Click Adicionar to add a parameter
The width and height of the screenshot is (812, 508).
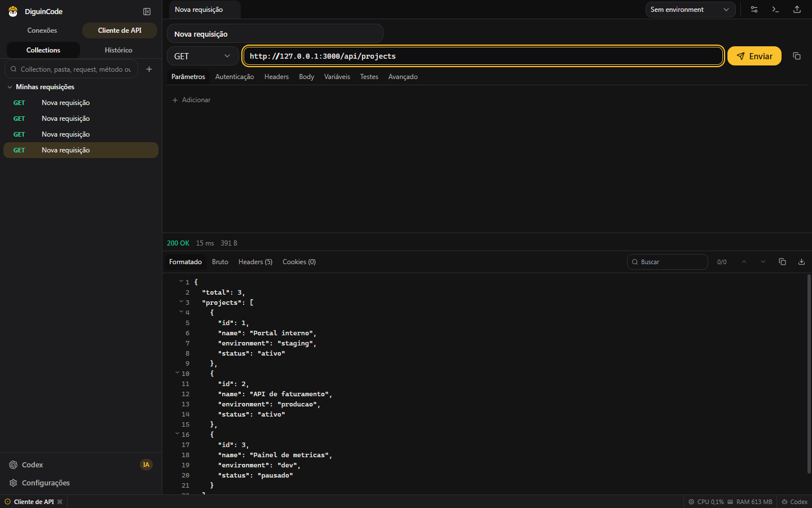(x=191, y=100)
